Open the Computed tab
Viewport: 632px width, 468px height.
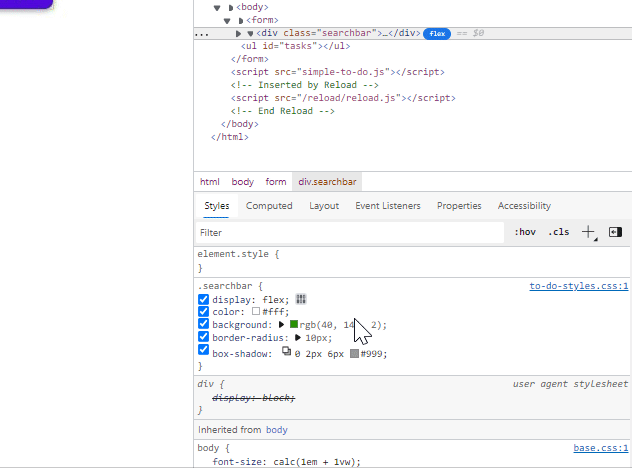[x=269, y=206]
